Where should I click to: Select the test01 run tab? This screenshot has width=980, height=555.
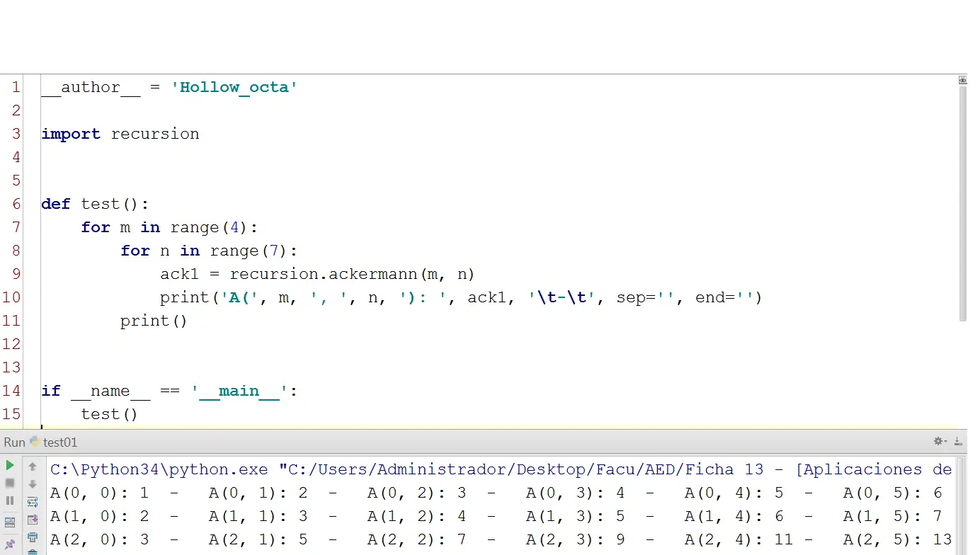[54, 442]
